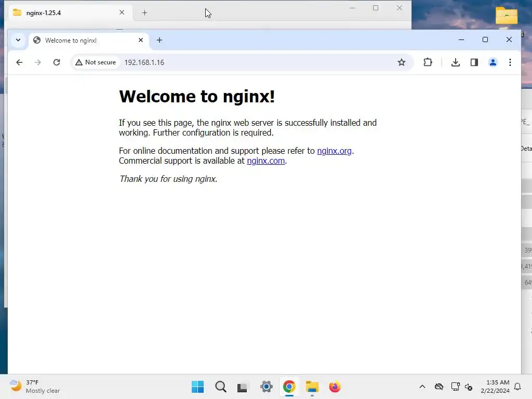The image size is (532, 399).
Task: Open the Extensions puzzle icon
Action: click(428, 62)
